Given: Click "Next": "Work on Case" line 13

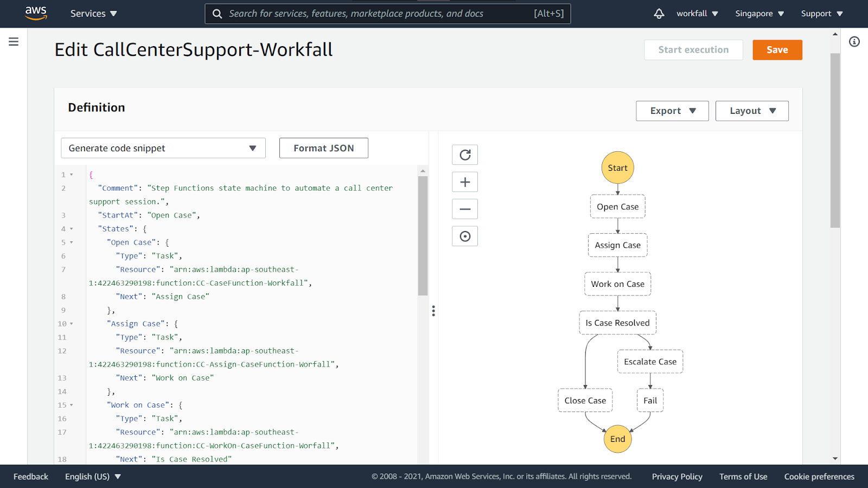Looking at the screenshot, I should [164, 378].
